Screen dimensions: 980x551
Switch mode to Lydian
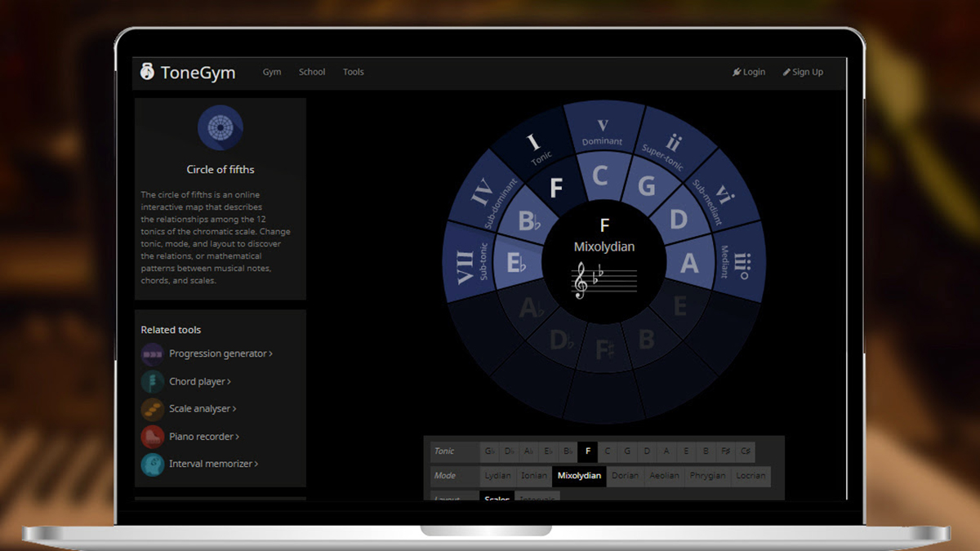tap(497, 475)
